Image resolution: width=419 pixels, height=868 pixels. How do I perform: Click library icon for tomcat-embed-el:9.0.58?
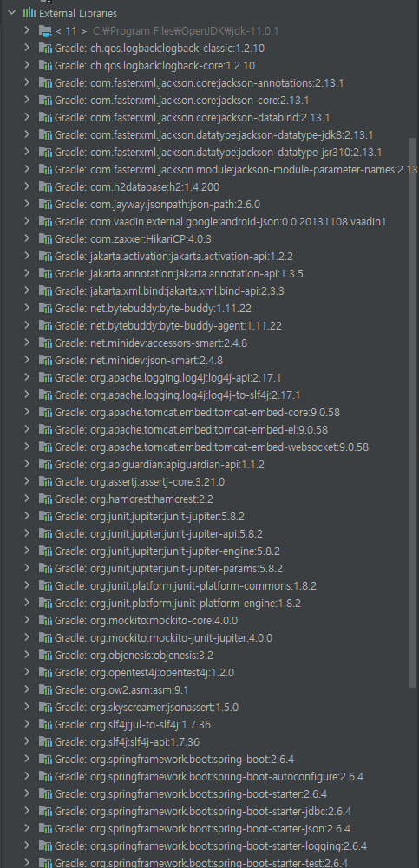(45, 429)
